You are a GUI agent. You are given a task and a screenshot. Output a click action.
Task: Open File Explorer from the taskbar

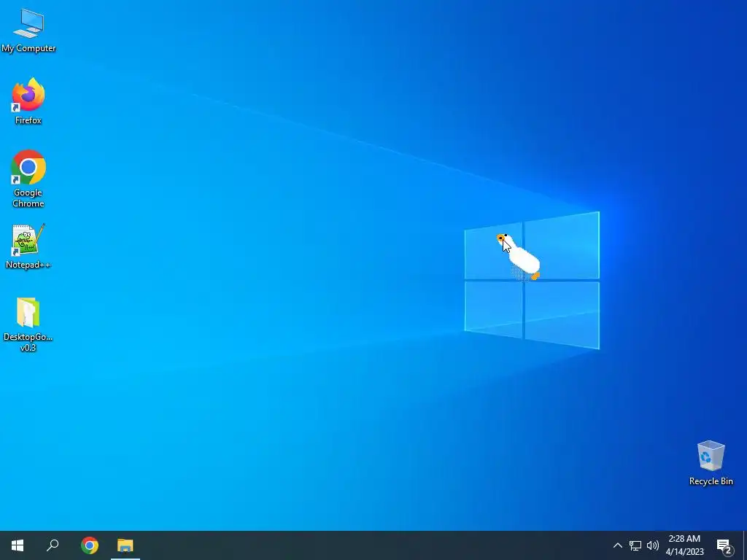click(x=125, y=545)
